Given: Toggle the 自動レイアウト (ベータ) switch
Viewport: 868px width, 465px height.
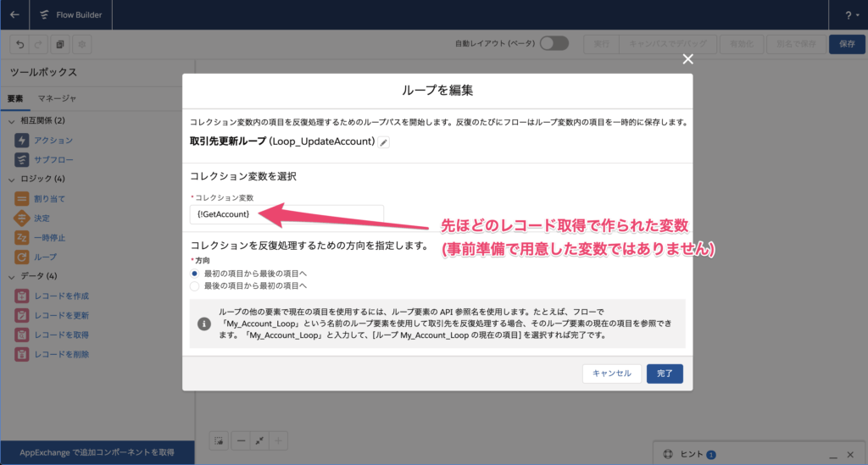Looking at the screenshot, I should click(x=554, y=44).
